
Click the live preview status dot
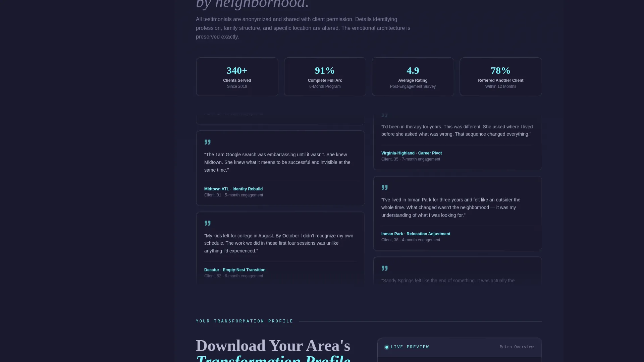coord(387,347)
